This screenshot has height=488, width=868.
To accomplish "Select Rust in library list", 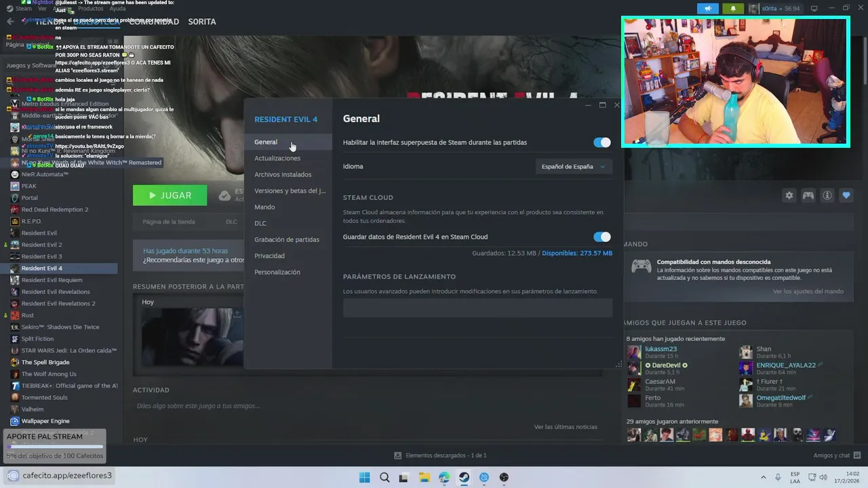I will click(28, 315).
